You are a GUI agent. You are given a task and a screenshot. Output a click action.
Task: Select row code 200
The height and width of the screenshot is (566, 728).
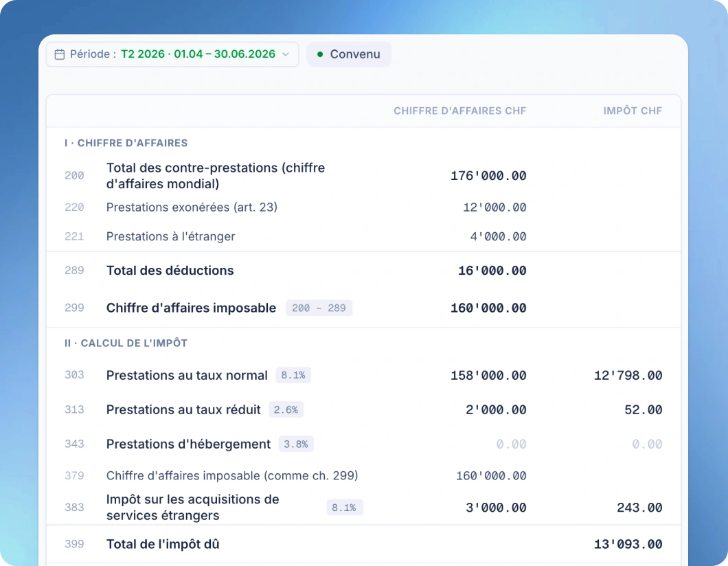pyautogui.click(x=74, y=176)
